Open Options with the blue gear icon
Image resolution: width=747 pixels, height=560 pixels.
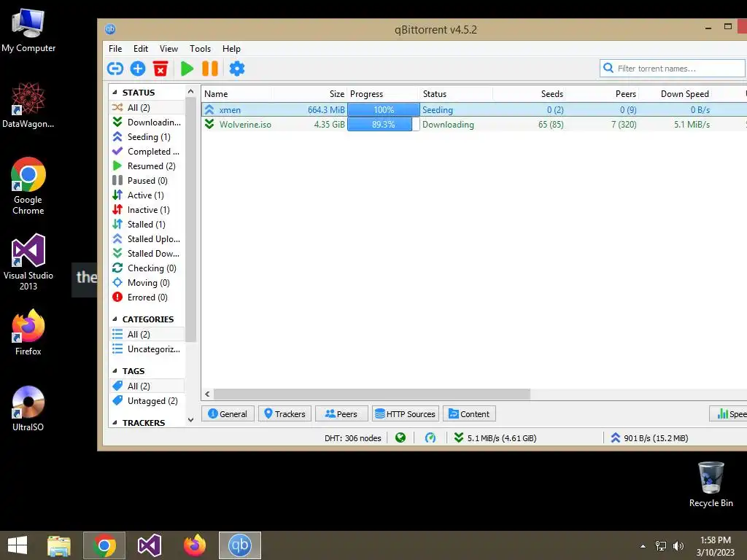(x=237, y=69)
